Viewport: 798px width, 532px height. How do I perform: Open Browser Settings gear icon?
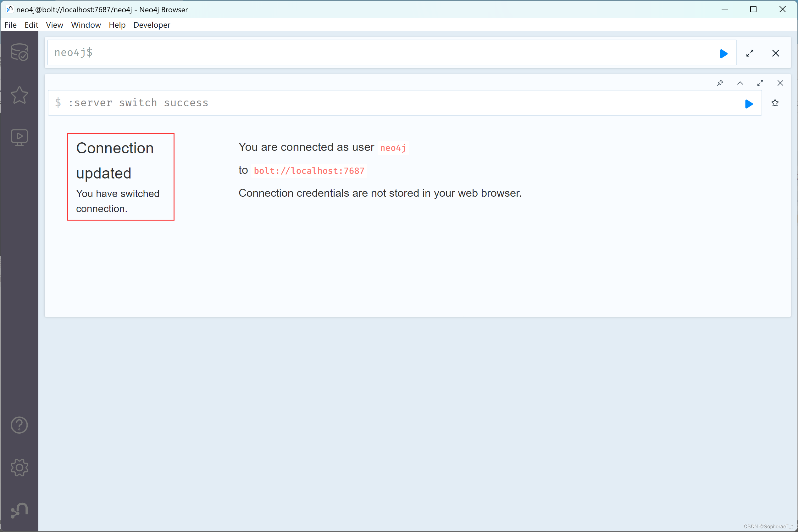coord(19,468)
